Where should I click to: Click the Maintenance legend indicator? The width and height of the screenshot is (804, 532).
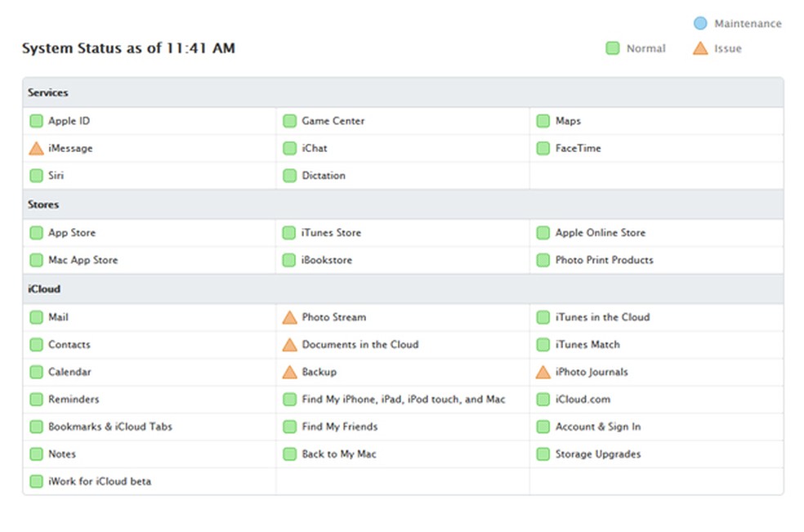(x=700, y=23)
